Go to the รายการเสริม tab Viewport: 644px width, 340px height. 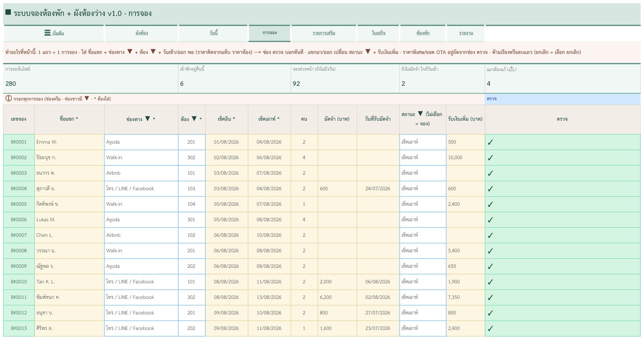click(x=324, y=33)
